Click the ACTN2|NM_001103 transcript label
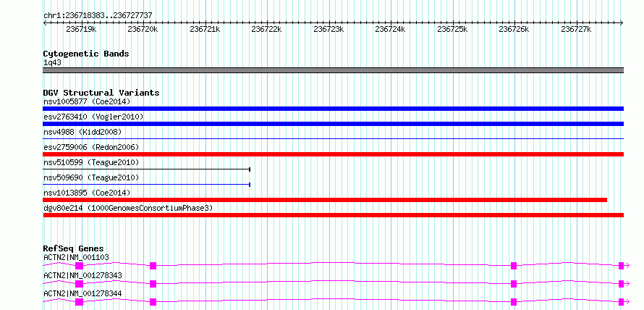 tap(76, 257)
